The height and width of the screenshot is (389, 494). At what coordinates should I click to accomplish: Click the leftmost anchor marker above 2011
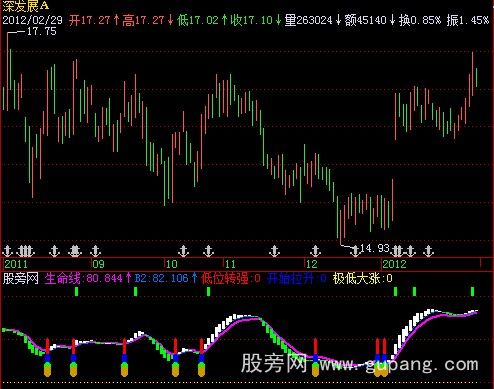(7, 251)
